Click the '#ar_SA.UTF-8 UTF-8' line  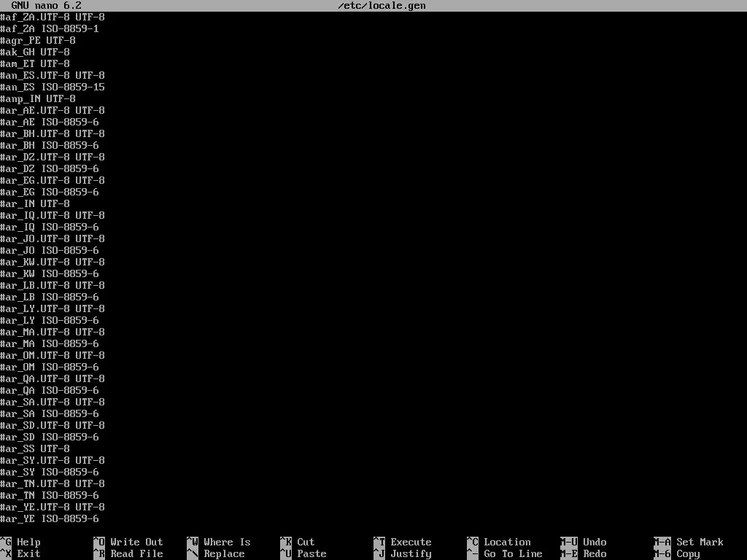coord(53,402)
